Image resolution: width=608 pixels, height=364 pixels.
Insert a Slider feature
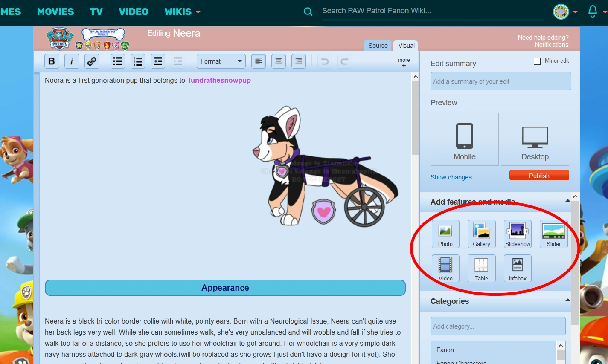554,234
